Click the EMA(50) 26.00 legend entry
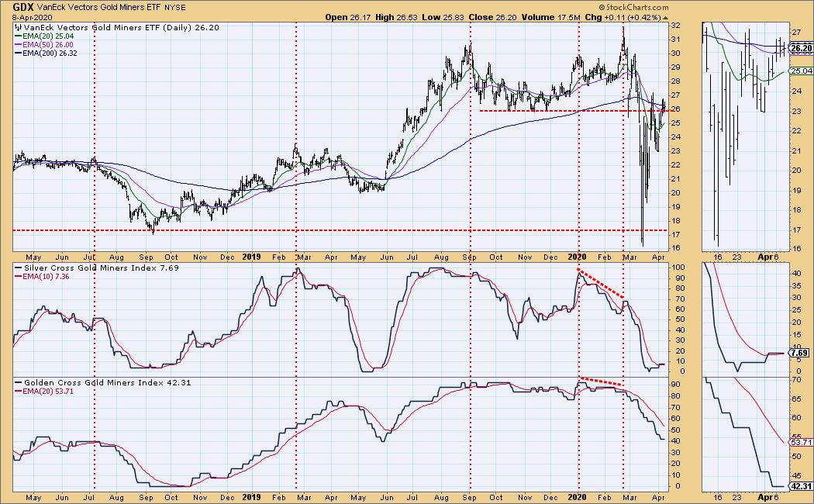814x504 pixels. pyautogui.click(x=48, y=45)
